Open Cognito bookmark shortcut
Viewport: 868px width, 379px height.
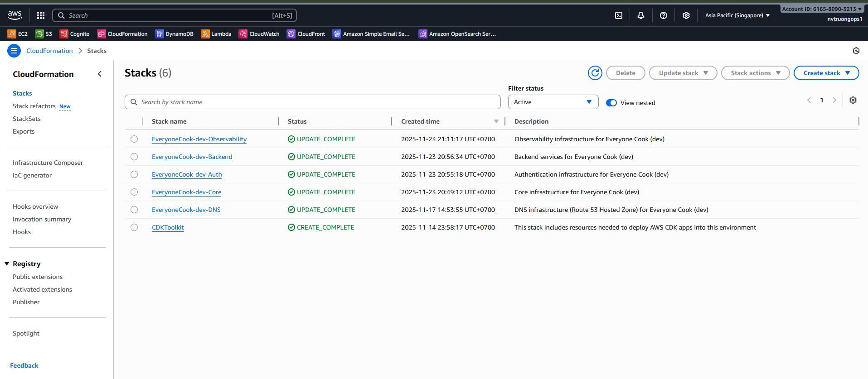click(x=75, y=34)
